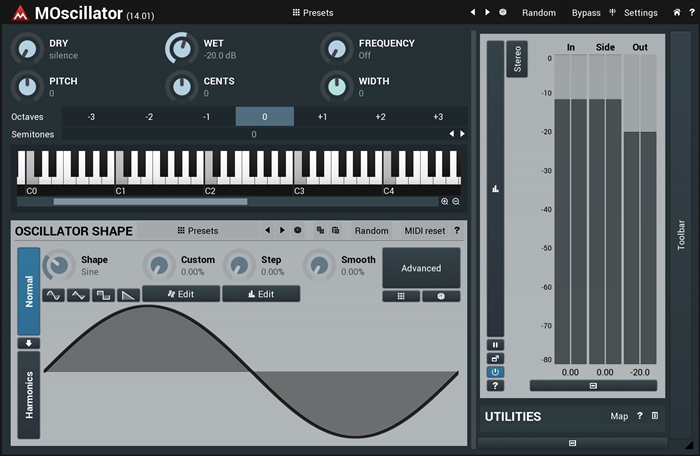Image resolution: width=700 pixels, height=456 pixels.
Task: Click grid icon below Advanced
Action: click(401, 296)
